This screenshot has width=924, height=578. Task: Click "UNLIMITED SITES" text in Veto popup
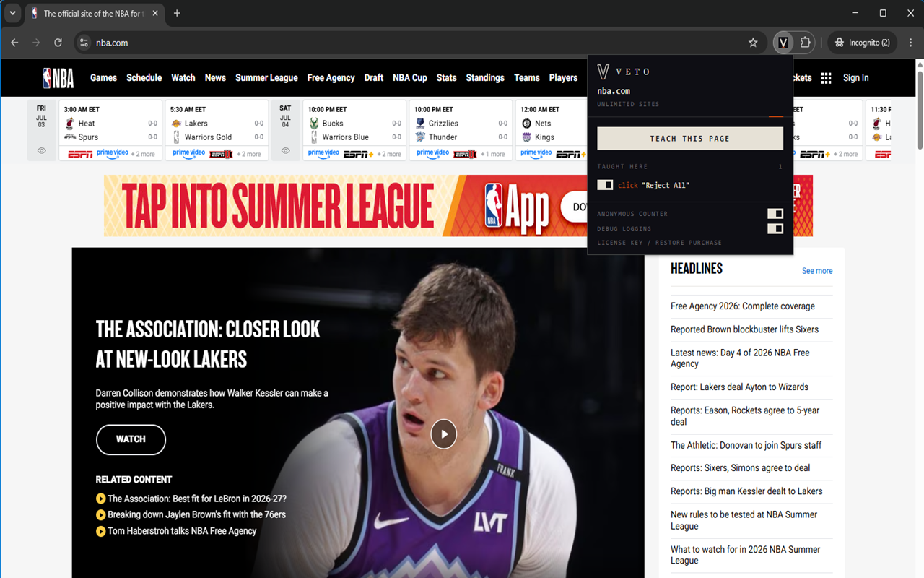(x=628, y=104)
